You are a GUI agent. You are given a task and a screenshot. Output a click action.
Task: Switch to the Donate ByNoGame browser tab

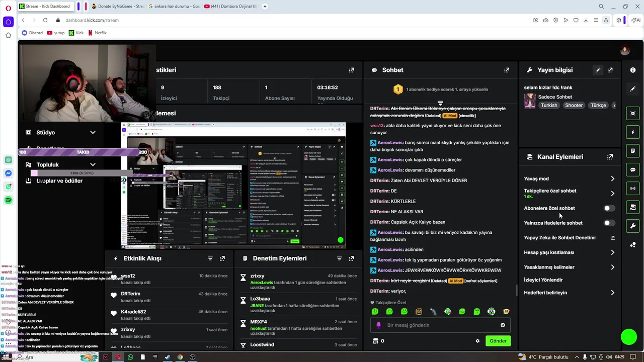[119, 7]
